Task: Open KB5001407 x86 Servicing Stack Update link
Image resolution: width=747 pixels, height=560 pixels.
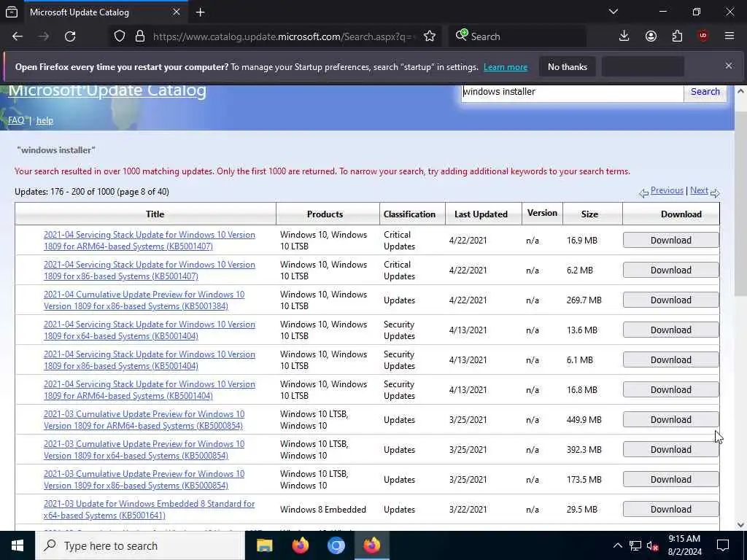Action: point(150,271)
